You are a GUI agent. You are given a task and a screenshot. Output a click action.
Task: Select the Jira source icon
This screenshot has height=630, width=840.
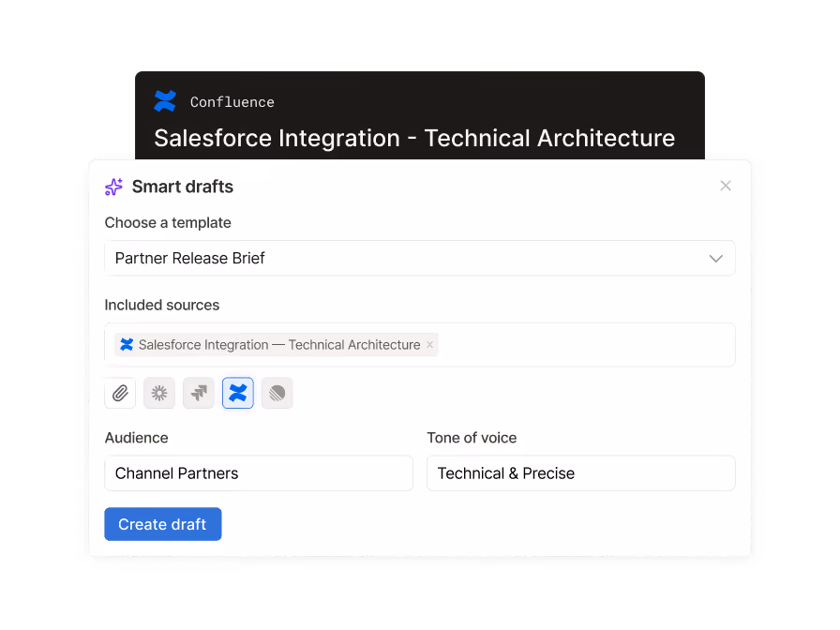(199, 393)
